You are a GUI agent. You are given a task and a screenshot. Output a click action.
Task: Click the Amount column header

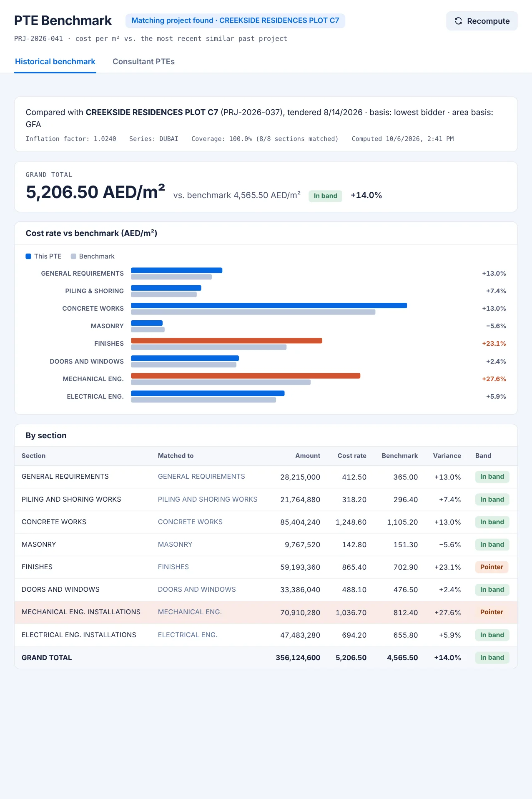point(308,456)
